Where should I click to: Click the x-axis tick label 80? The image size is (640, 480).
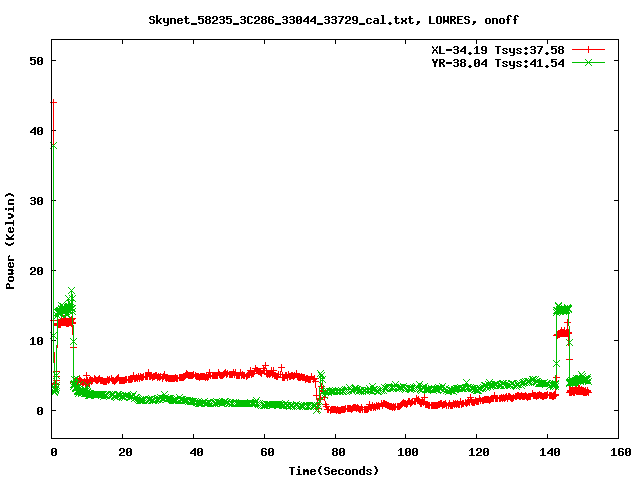(x=338, y=452)
